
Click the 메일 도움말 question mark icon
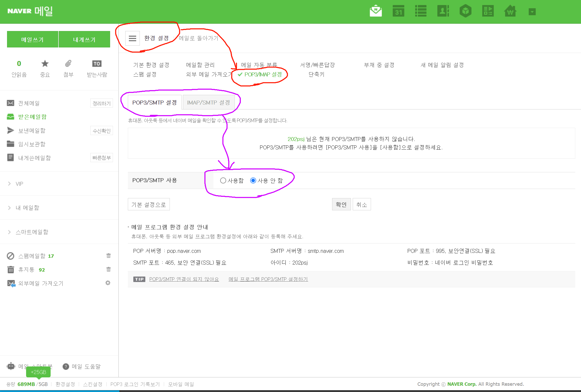point(66,366)
